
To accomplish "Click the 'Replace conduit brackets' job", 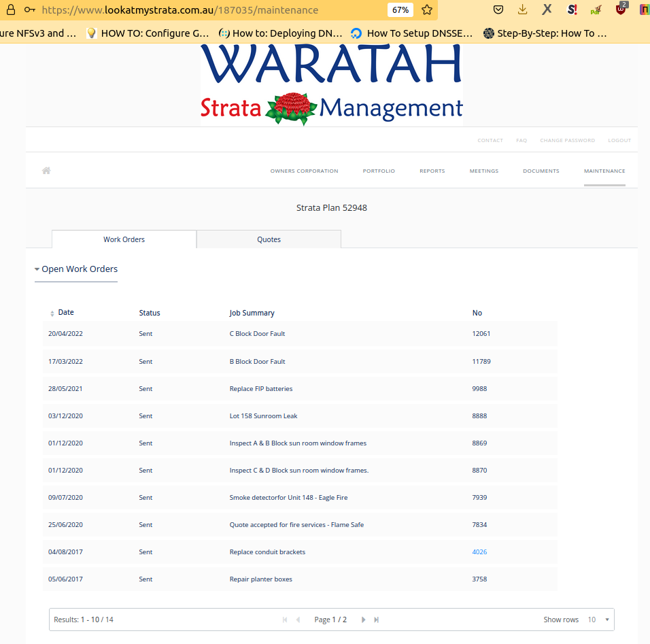I will click(267, 552).
